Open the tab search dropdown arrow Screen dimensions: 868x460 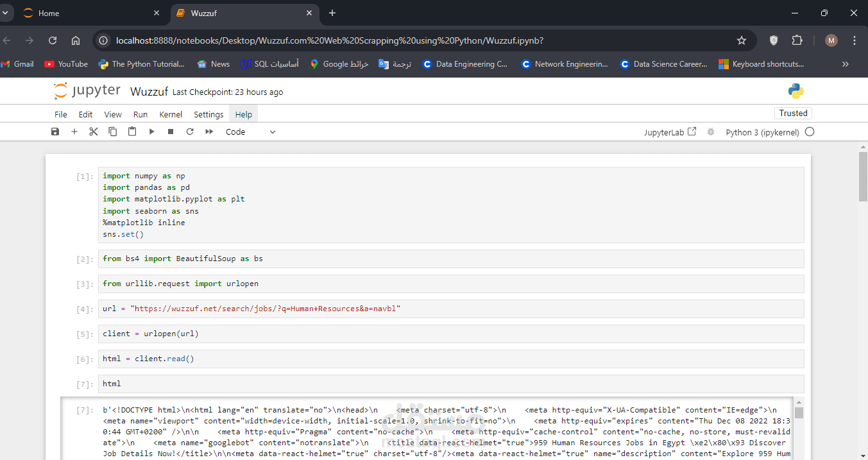pyautogui.click(x=4, y=13)
